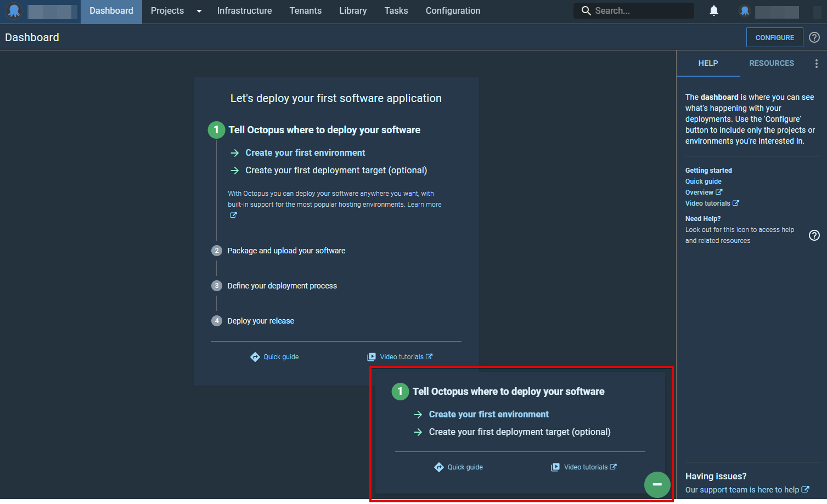The image size is (827, 504).
Task: Click Quick guide icon in the main card
Action: click(255, 357)
